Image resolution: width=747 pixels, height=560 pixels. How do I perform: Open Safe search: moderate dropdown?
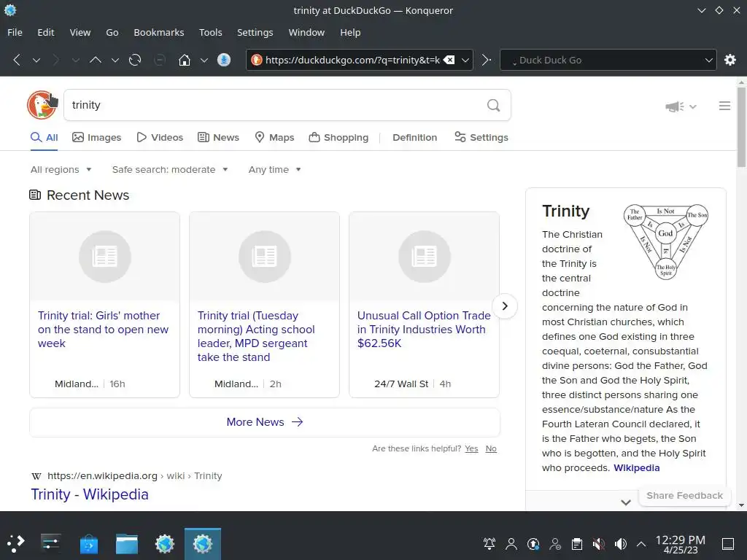170,169
